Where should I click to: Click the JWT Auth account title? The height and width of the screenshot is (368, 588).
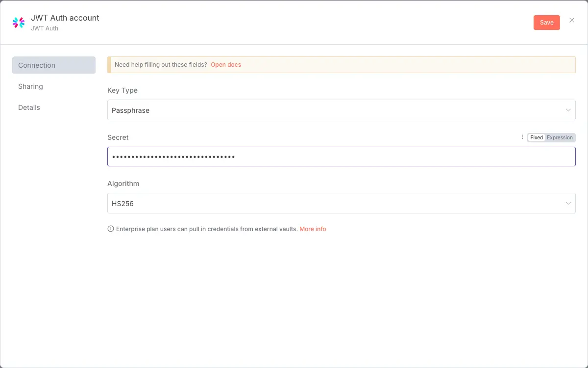point(65,18)
